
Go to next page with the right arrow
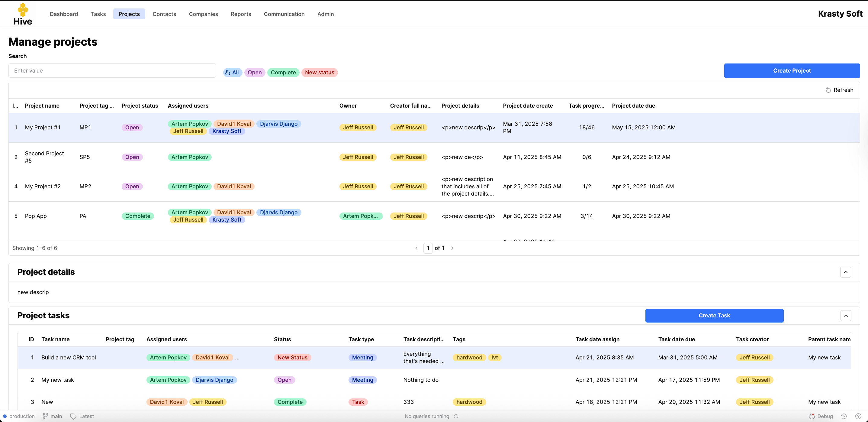point(452,248)
